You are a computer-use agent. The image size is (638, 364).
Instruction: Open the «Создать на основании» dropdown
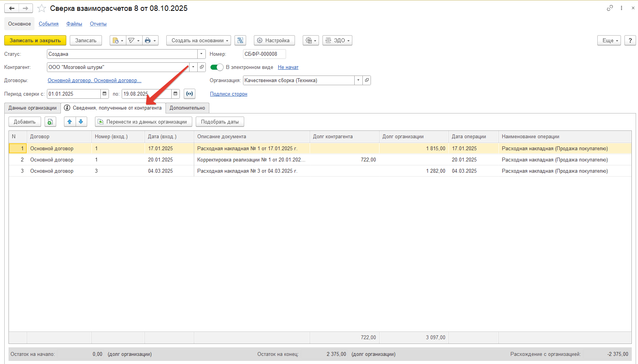[x=198, y=41]
